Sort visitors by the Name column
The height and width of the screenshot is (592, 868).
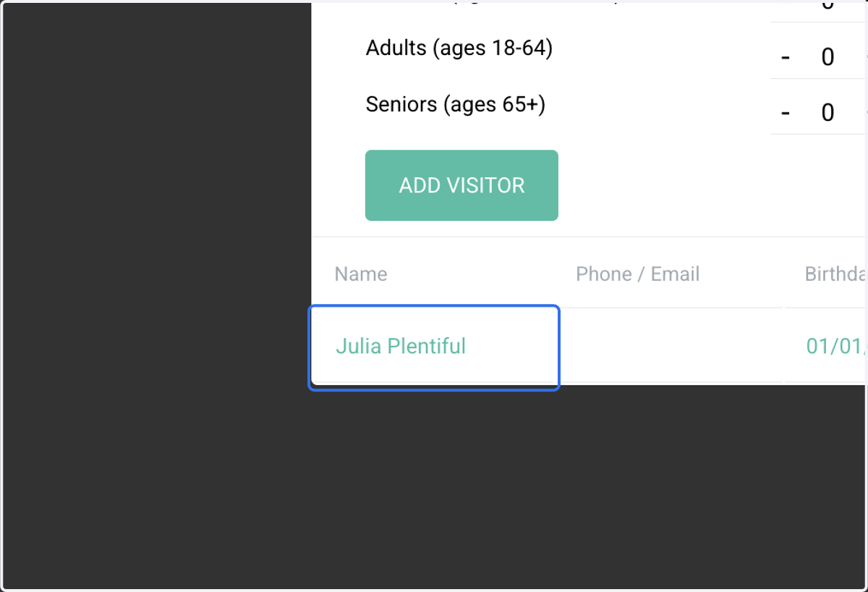point(361,274)
